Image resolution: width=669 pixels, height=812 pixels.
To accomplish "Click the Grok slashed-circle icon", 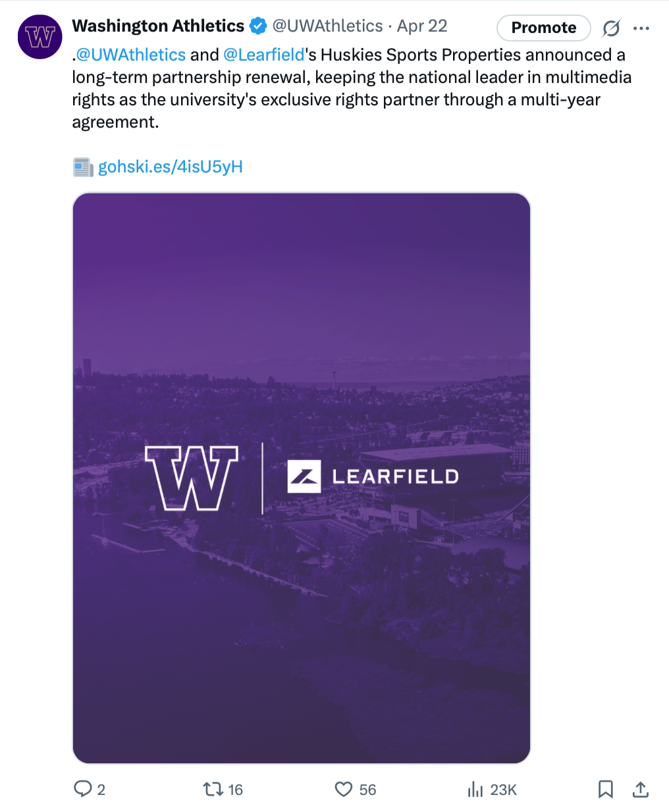I will tap(611, 28).
